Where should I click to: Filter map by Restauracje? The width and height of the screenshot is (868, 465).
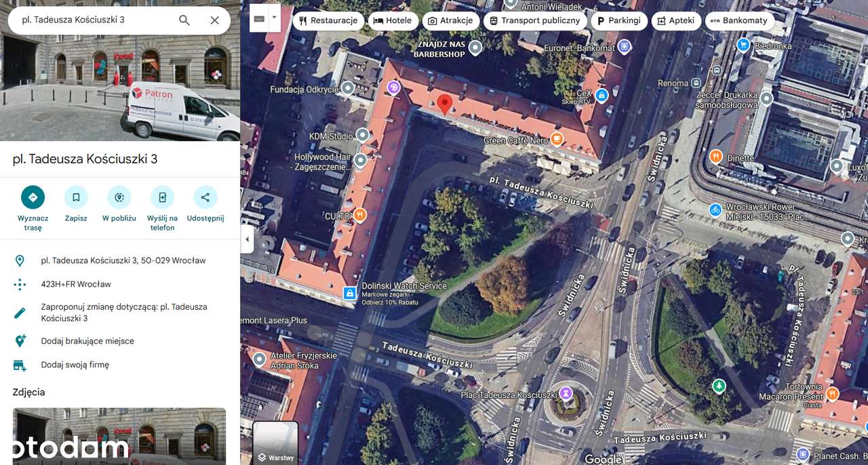(328, 20)
